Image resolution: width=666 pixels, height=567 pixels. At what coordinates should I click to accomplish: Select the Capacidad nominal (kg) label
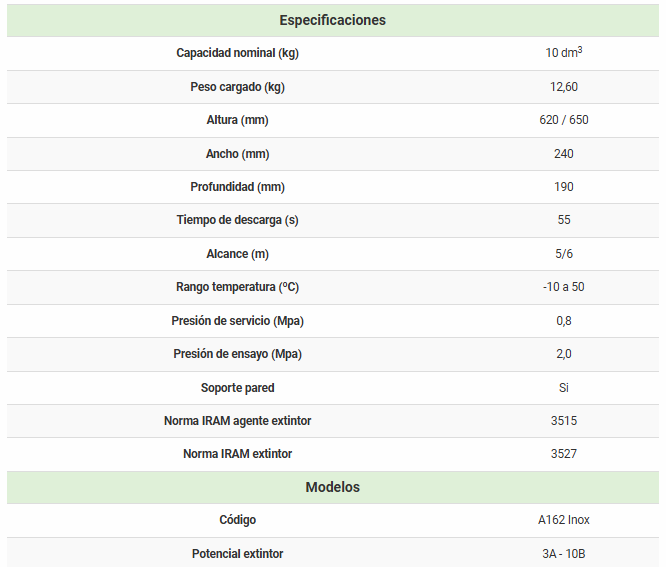[x=237, y=53]
